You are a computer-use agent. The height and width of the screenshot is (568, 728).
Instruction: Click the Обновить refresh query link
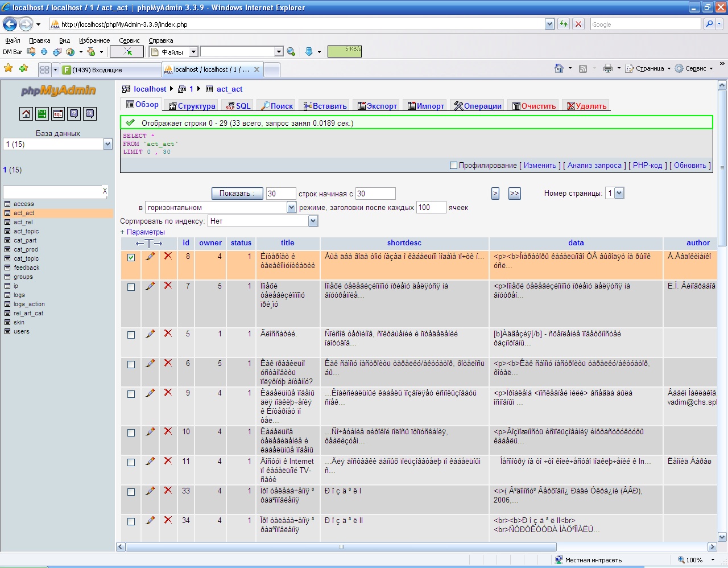pos(690,166)
